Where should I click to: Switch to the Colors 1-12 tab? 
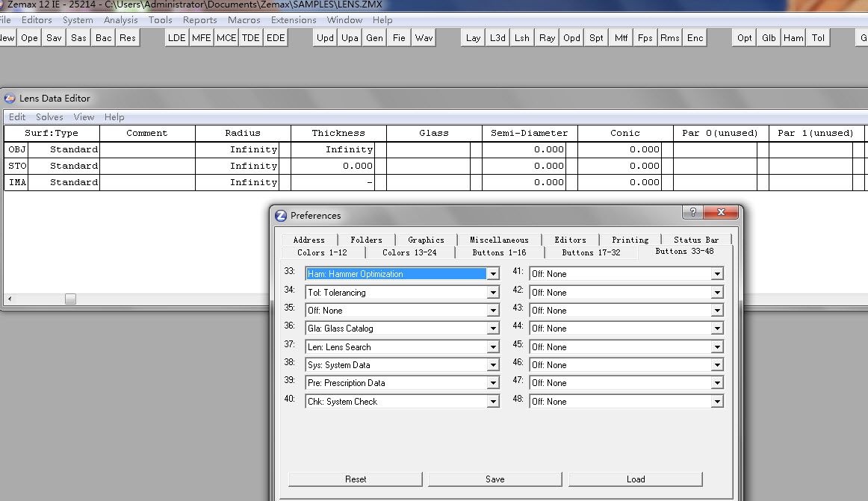pyautogui.click(x=322, y=252)
